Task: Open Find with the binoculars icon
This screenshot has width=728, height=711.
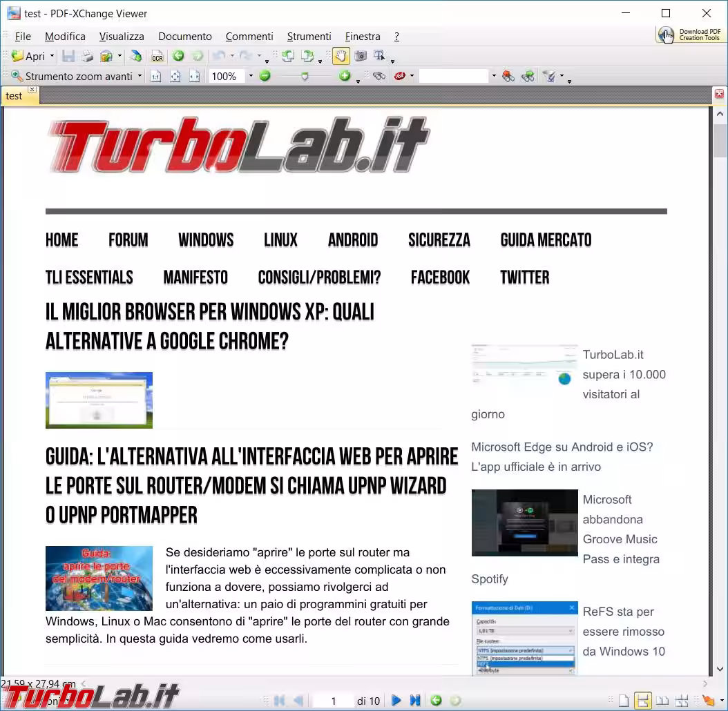Action: pos(379,76)
